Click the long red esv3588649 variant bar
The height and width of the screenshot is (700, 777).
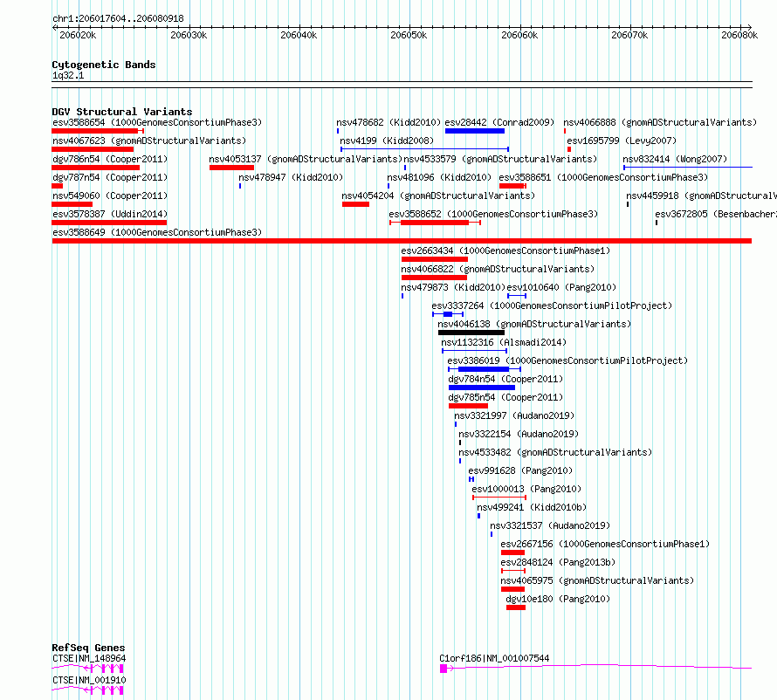402,241
